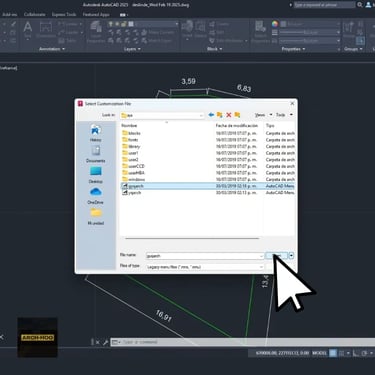Expand the Layers panel flyout
The height and width of the screenshot is (375, 375).
pos(132,49)
